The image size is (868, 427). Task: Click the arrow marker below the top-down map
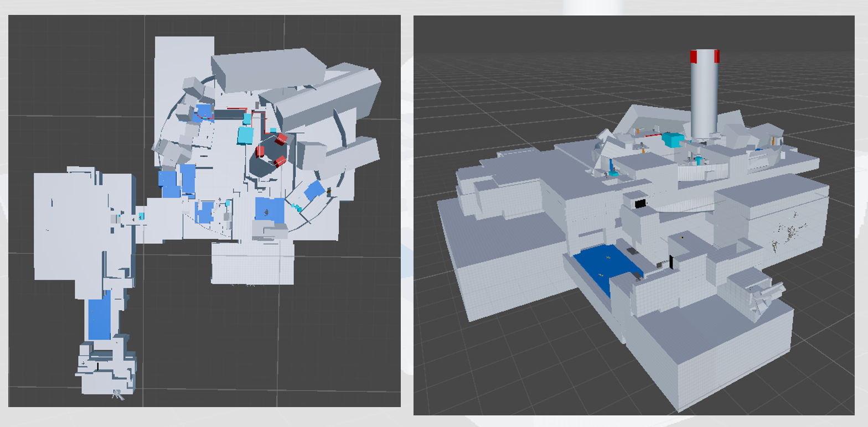pyautogui.click(x=117, y=394)
